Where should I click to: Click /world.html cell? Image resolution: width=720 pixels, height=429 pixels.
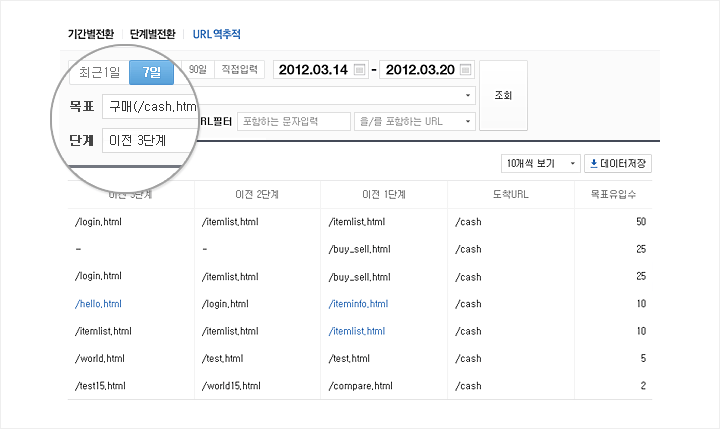[x=100, y=358]
